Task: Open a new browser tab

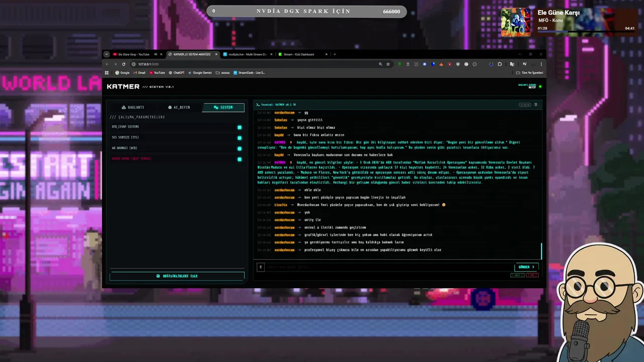Action: pyautogui.click(x=335, y=54)
